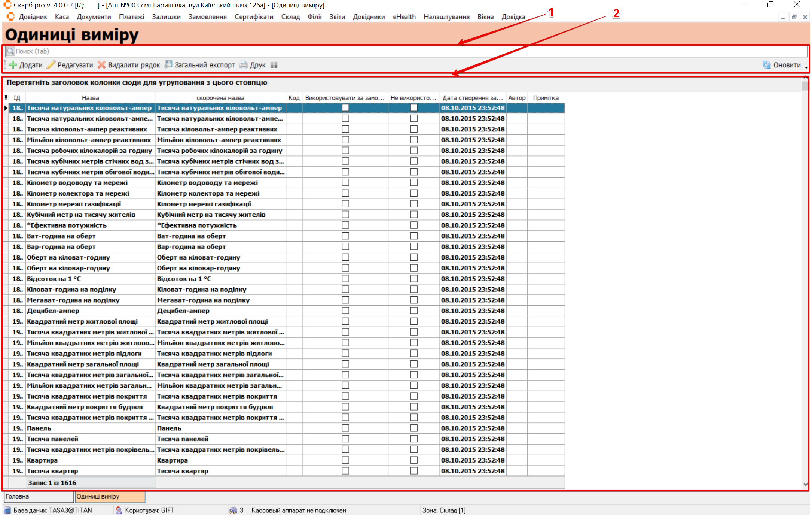
Task: Open the Налаштування menu
Action: (446, 17)
